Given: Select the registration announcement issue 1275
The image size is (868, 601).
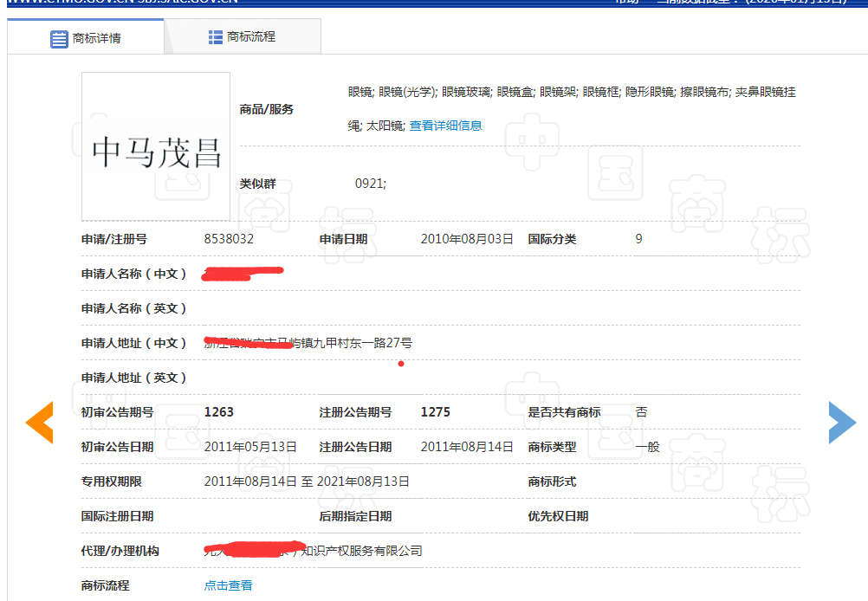Looking at the screenshot, I should [x=435, y=412].
